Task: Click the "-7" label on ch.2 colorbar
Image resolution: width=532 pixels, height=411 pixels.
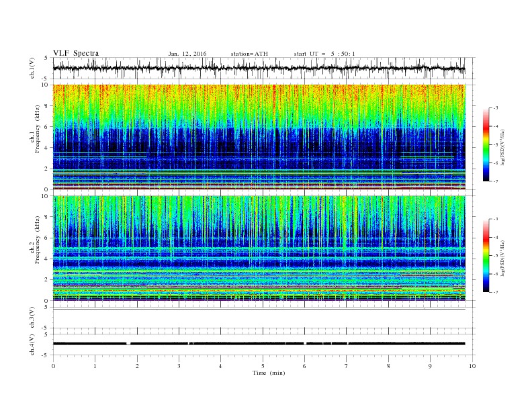Action: point(496,292)
